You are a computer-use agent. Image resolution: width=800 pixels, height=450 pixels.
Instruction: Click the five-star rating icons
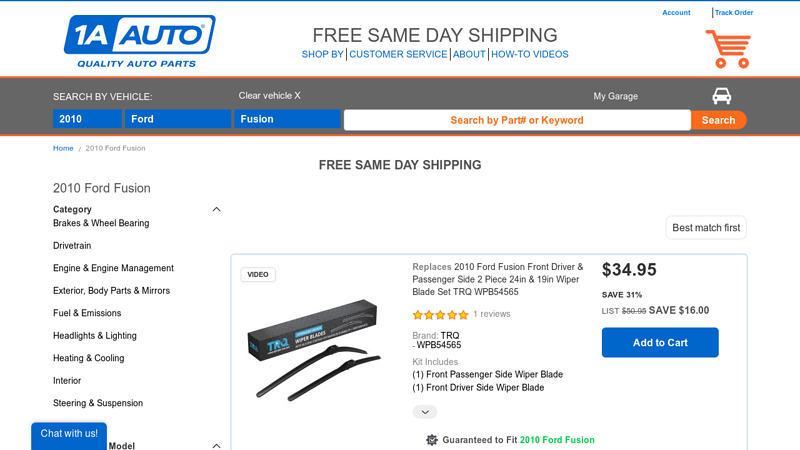(440, 314)
